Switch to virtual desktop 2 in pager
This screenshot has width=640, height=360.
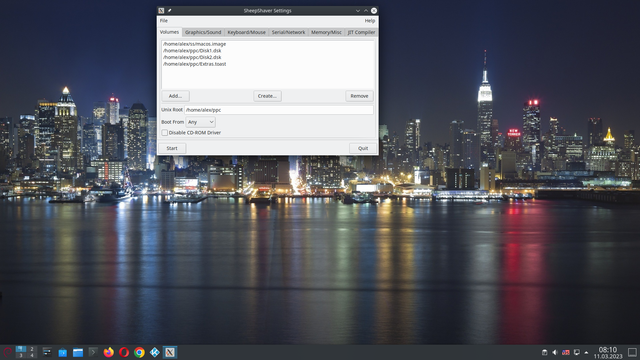32,349
